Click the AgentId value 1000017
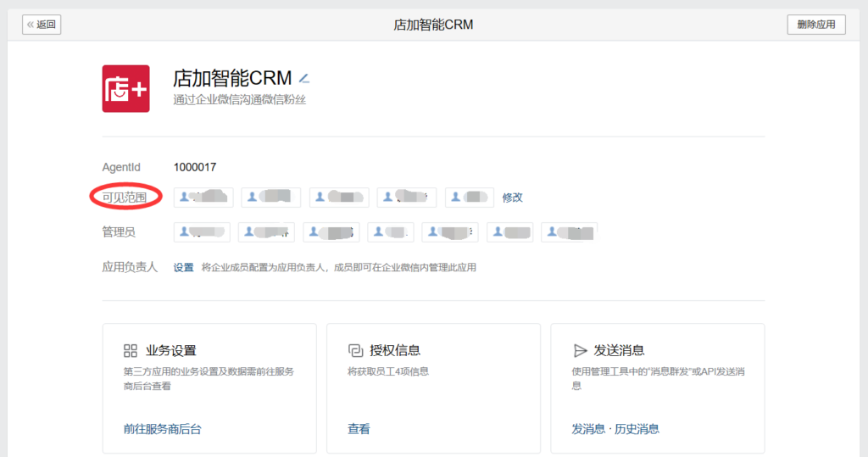This screenshot has width=868, height=457. pyautogui.click(x=195, y=167)
